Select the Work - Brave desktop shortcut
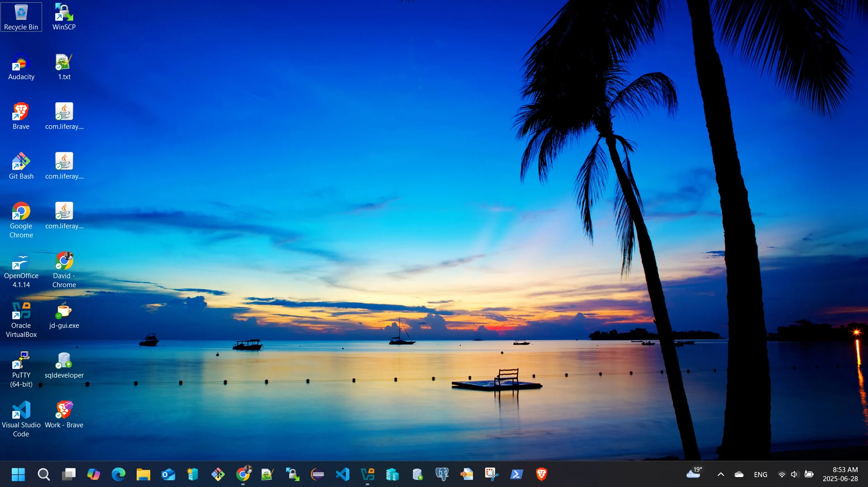 [64, 415]
